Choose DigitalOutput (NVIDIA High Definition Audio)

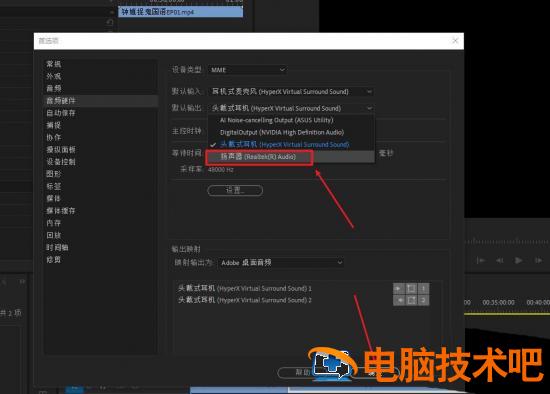[291, 132]
